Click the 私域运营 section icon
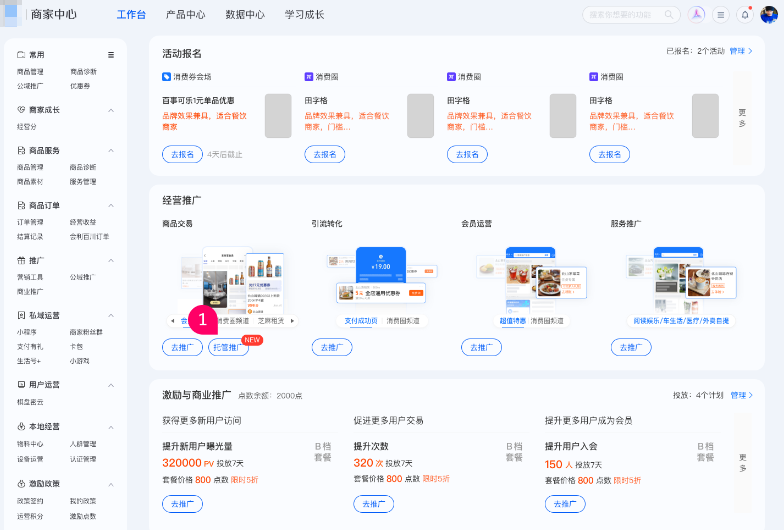This screenshot has width=784, height=530. tap(21, 316)
